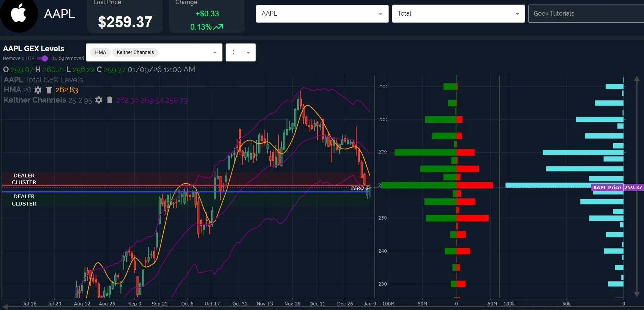
Task: Select the Keltner Channels indicator chip
Action: pos(135,52)
